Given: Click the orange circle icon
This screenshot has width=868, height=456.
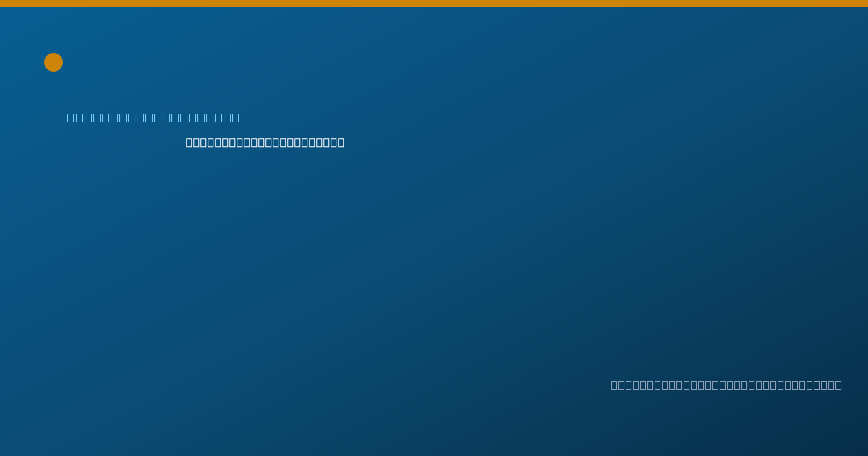Looking at the screenshot, I should [x=54, y=62].
